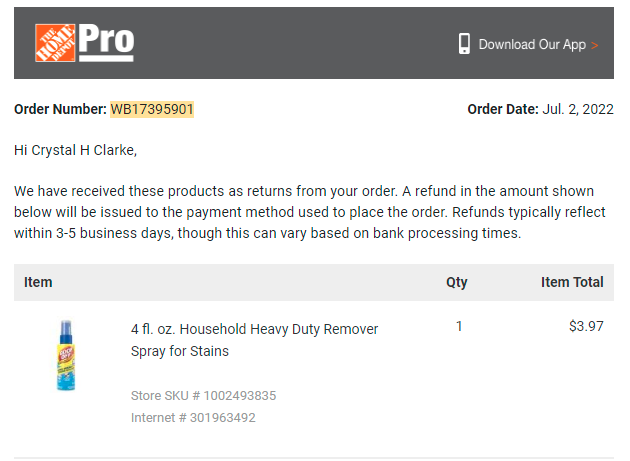Click the quantity value 1
The height and width of the screenshot is (461, 630).
click(459, 326)
